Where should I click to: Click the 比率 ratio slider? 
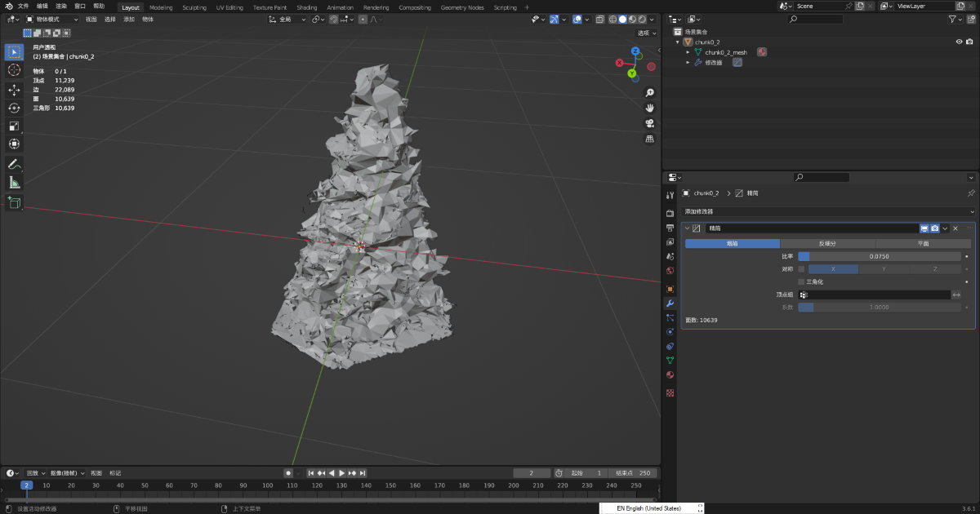click(879, 256)
